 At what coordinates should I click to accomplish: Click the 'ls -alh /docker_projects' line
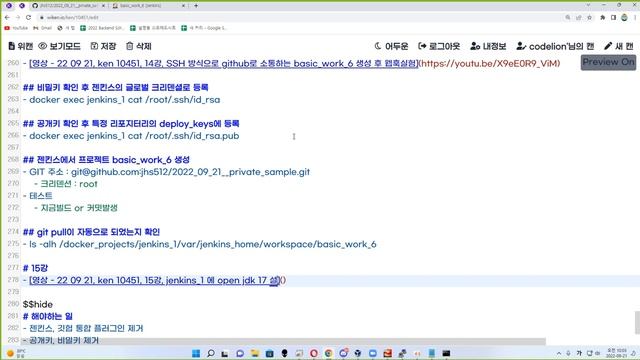tap(200, 244)
